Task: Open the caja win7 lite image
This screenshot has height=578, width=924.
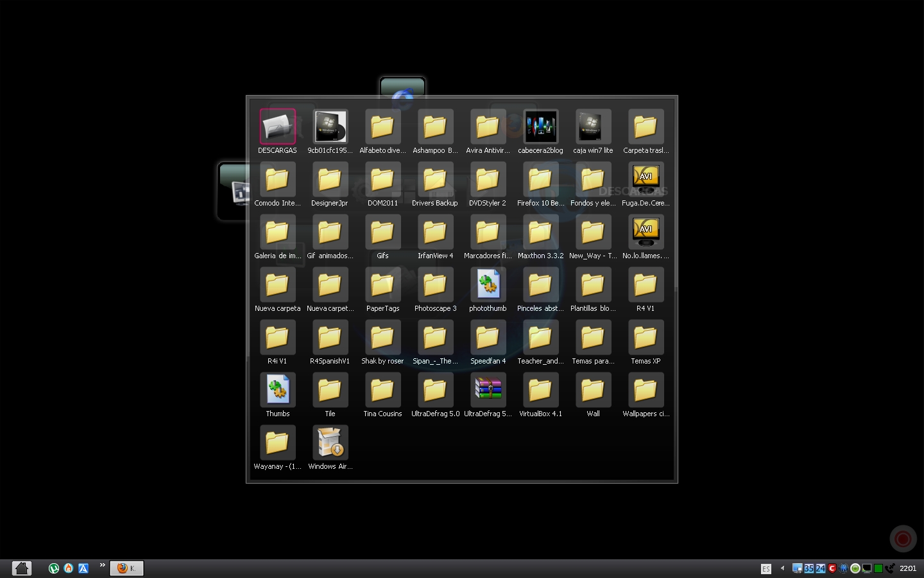Action: (593, 127)
